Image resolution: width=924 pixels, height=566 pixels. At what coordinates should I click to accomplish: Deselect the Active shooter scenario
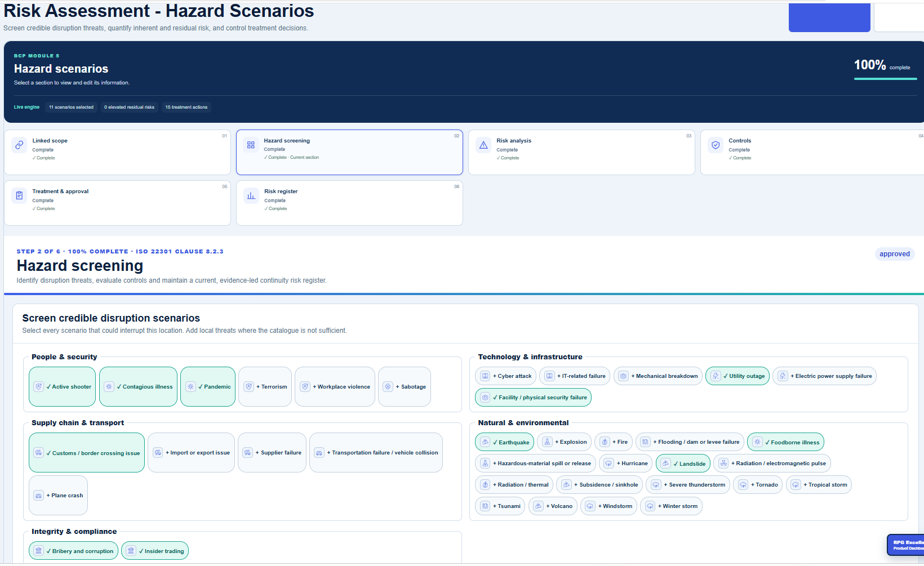(63, 386)
